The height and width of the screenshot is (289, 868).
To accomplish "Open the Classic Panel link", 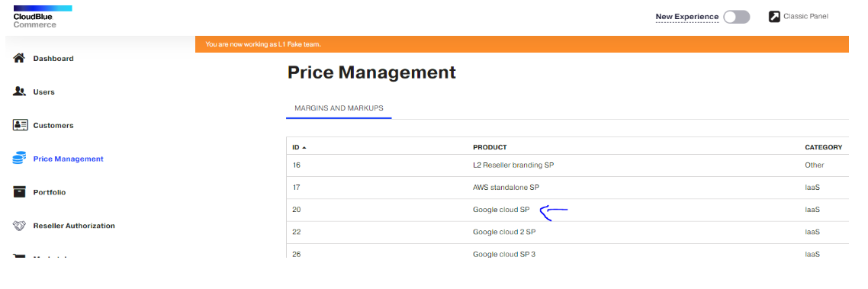I will [x=806, y=17].
